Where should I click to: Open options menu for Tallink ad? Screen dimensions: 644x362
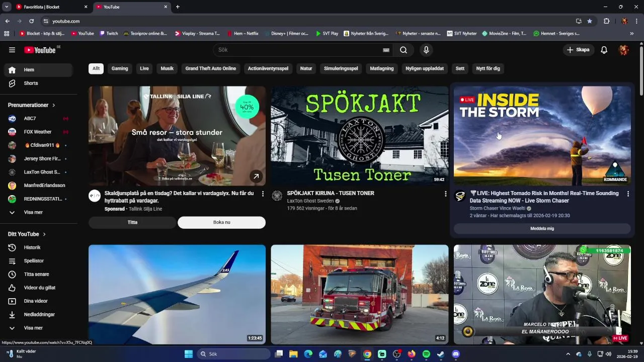click(263, 194)
